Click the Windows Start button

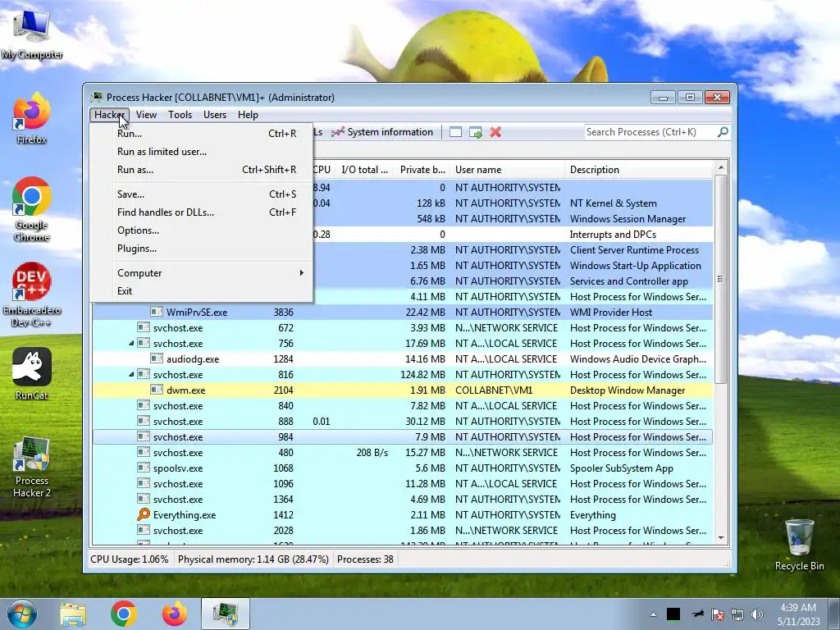22,614
